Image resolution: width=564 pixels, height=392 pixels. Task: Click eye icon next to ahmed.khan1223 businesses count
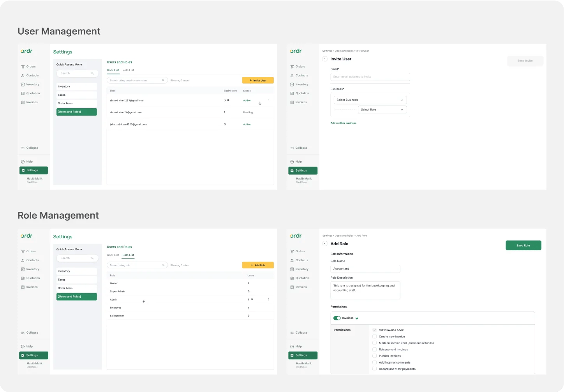point(228,100)
